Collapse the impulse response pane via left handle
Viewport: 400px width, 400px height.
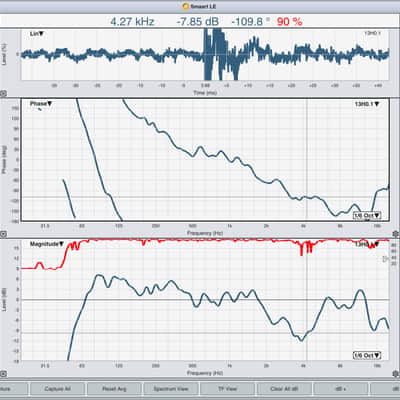tap(3, 94)
